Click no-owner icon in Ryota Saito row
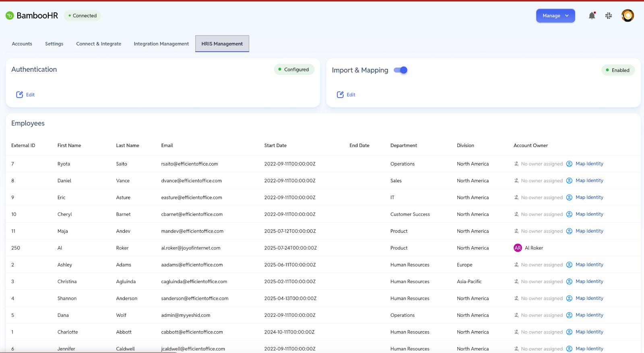The height and width of the screenshot is (353, 644). click(516, 164)
